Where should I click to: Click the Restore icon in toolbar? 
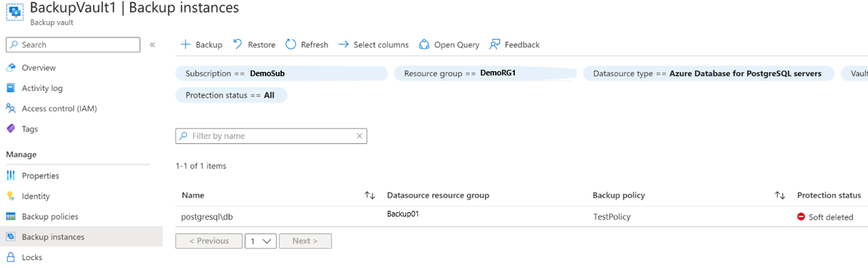tap(238, 44)
